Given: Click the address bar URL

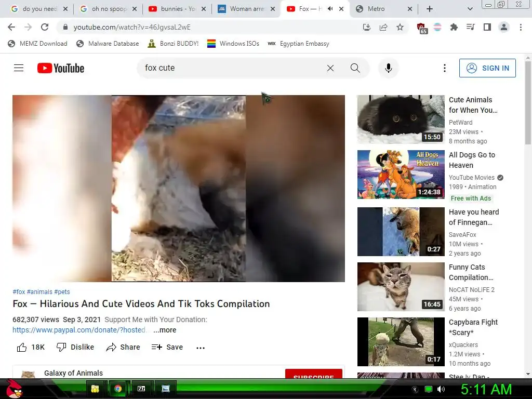Looking at the screenshot, I should point(132,27).
